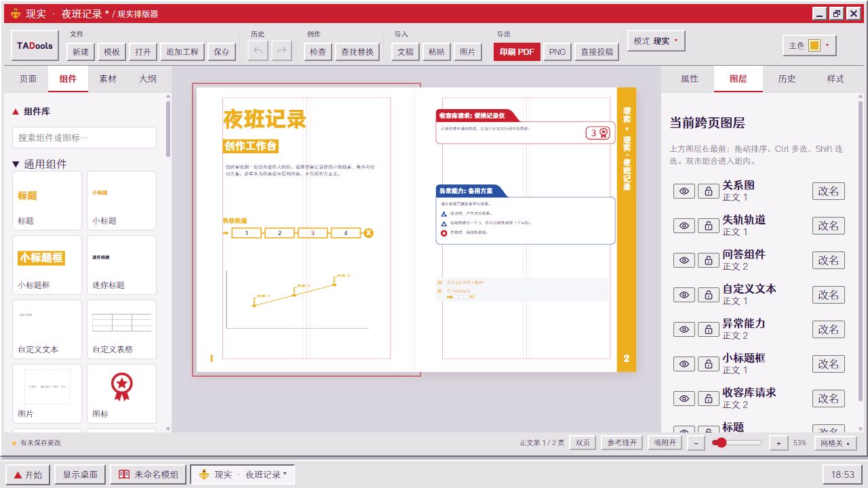
Task: Click the 保存 button
Action: [x=222, y=52]
